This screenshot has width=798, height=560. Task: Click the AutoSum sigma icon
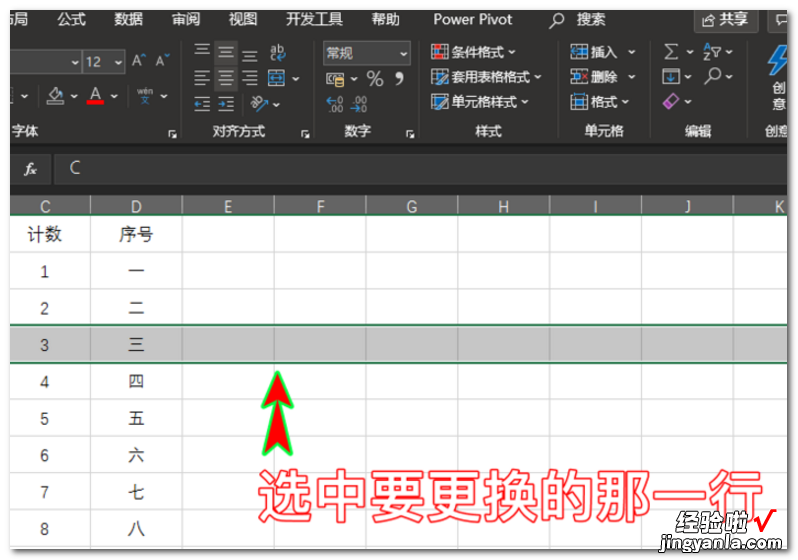tap(671, 51)
